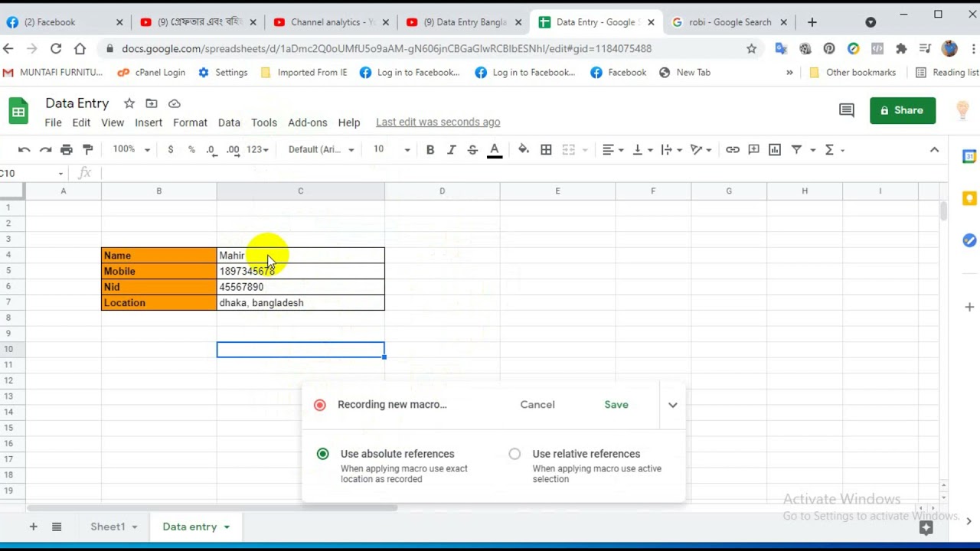The width and height of the screenshot is (980, 551).
Task: Click the Create a filter icon
Action: [796, 150]
